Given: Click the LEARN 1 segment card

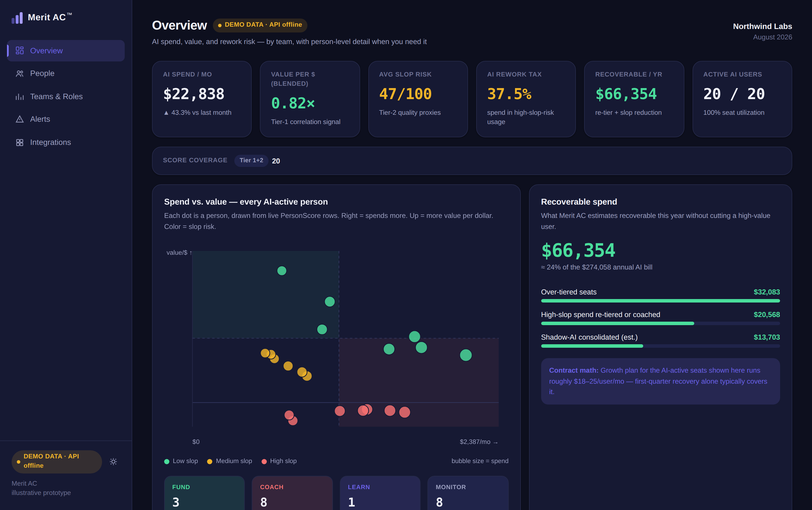Looking at the screenshot, I should pyautogui.click(x=380, y=493).
